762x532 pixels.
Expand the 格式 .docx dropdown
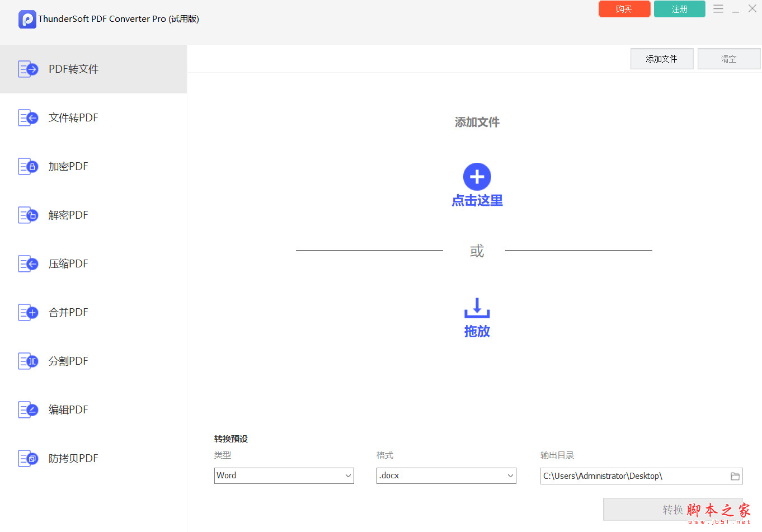[446, 475]
